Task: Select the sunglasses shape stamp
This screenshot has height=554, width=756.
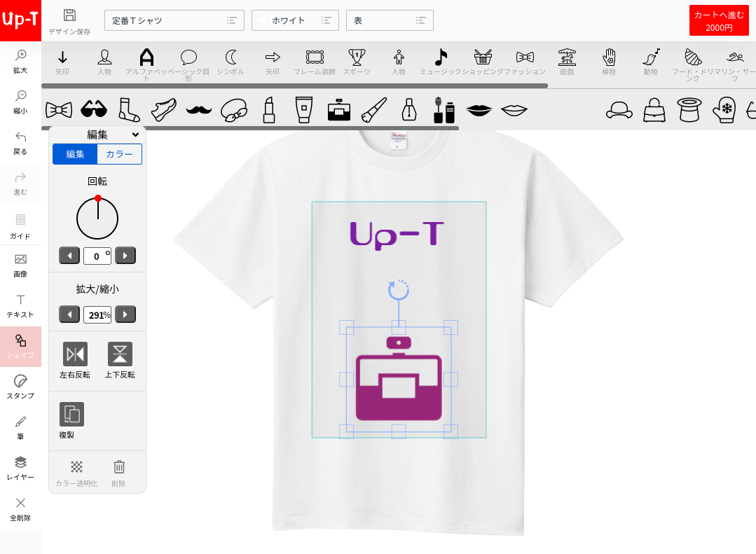Action: pyautogui.click(x=95, y=109)
